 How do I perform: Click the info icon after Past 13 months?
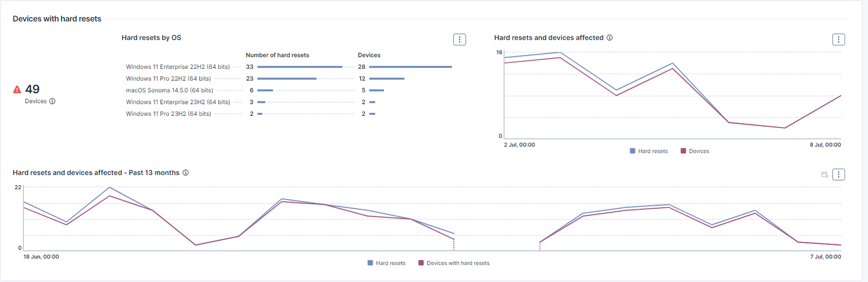(x=185, y=173)
